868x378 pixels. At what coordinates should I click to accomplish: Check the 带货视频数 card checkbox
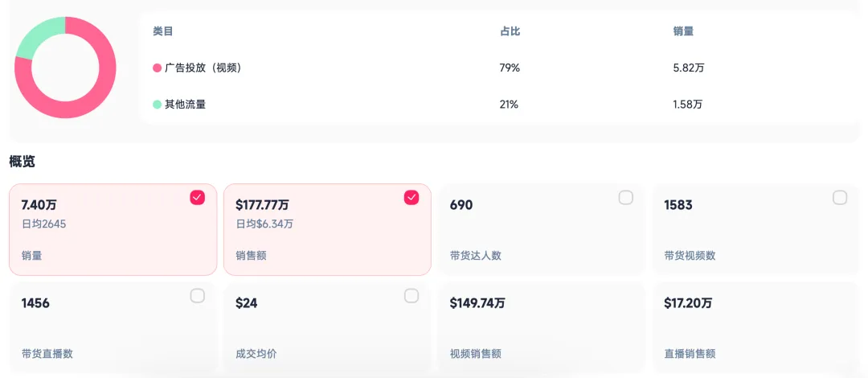click(840, 197)
